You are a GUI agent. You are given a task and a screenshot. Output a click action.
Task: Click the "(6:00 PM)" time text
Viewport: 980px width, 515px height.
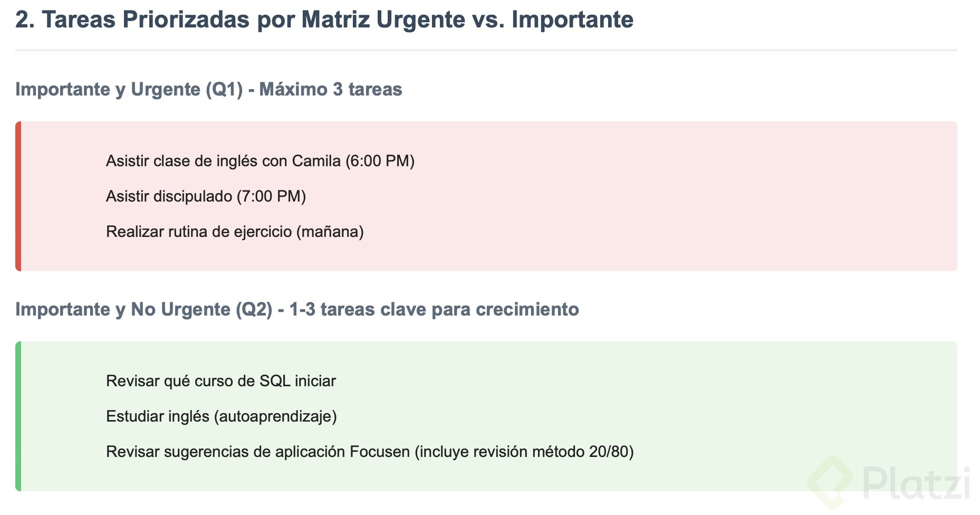380,161
